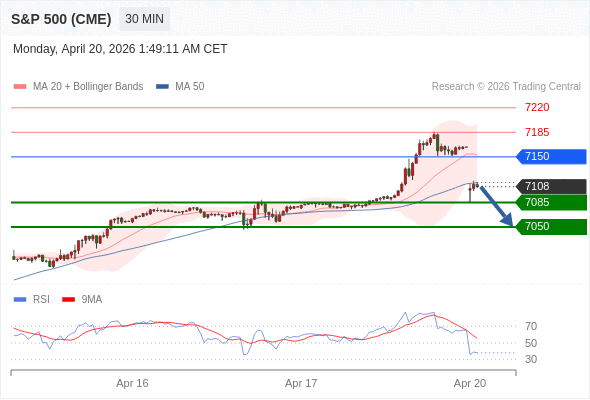Click the blue downward forecast arrow
590x400 pixels.
click(x=496, y=206)
